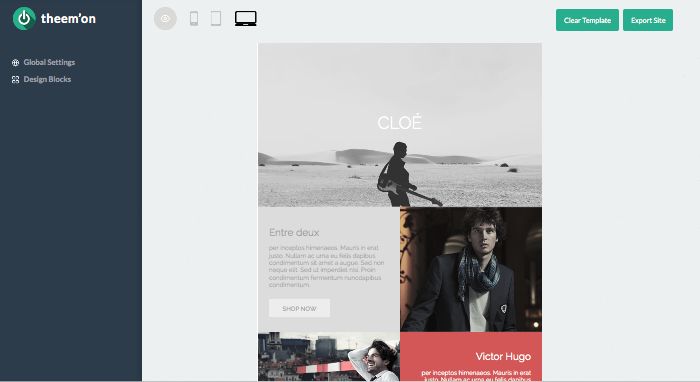Open Design Blocks menu
This screenshot has height=382, width=700.
tap(47, 79)
